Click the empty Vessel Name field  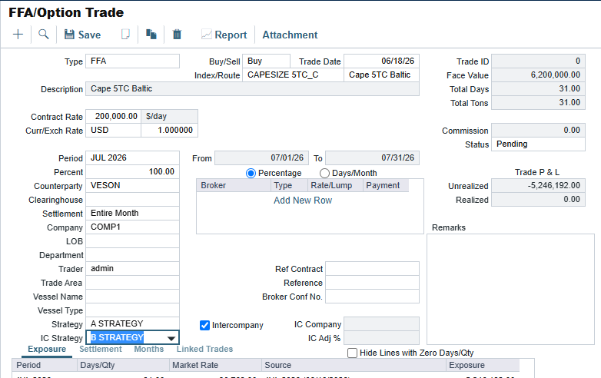(x=132, y=296)
